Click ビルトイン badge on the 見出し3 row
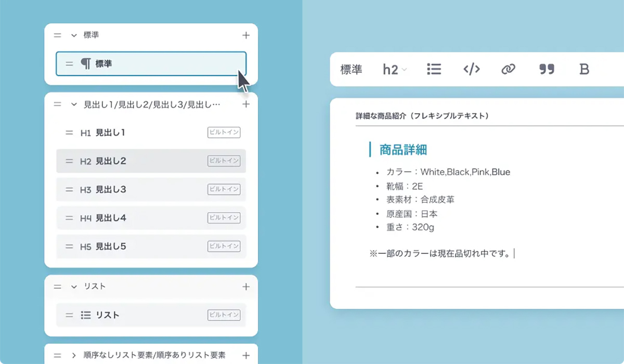 [x=224, y=189]
